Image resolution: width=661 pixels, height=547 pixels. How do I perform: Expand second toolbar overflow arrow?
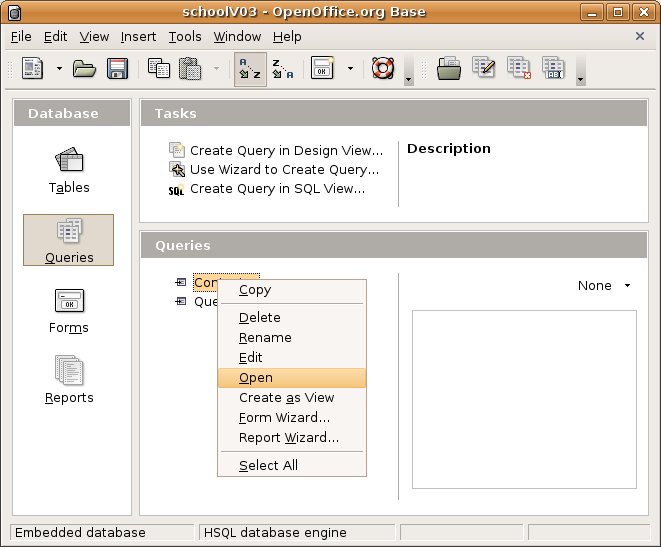point(580,79)
